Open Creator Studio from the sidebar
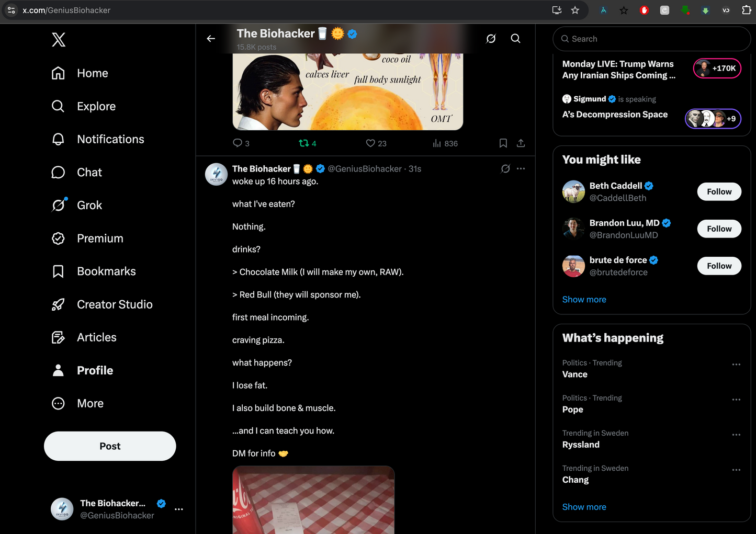Image resolution: width=756 pixels, height=534 pixels. tap(102, 304)
